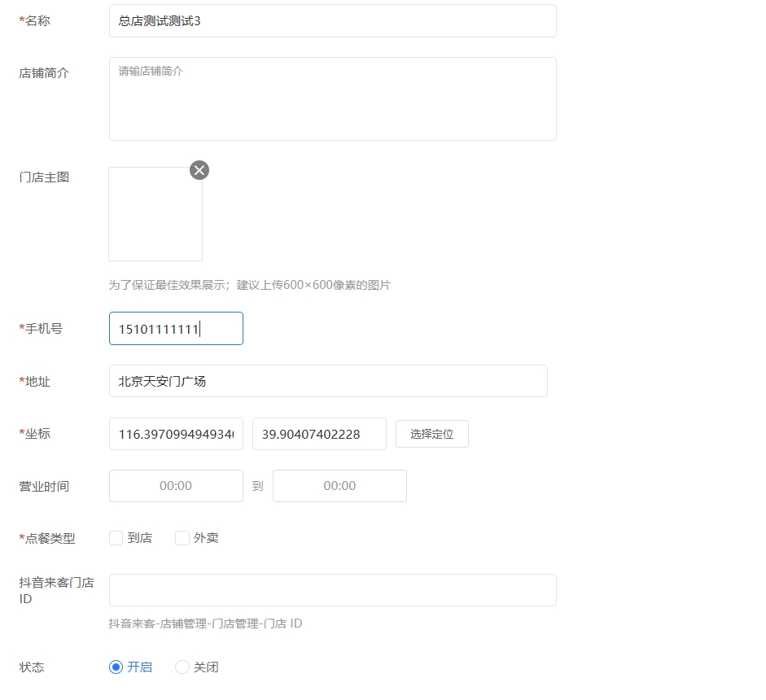Click the 名称 input containing 总店测试测试3
The image size is (766, 700).
pos(332,21)
